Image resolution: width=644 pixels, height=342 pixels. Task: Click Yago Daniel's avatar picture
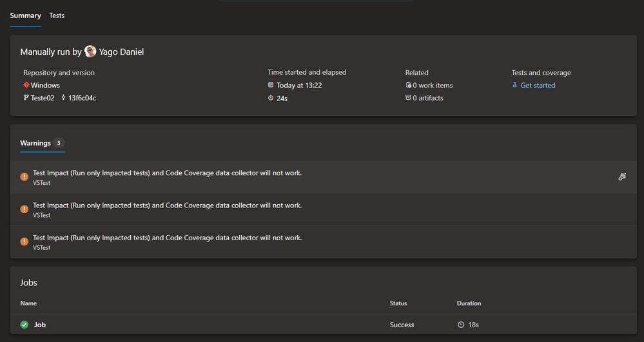click(x=90, y=52)
